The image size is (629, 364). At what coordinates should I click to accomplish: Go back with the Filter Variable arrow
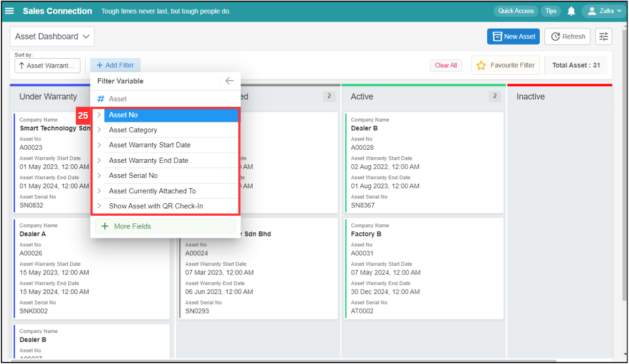point(230,81)
